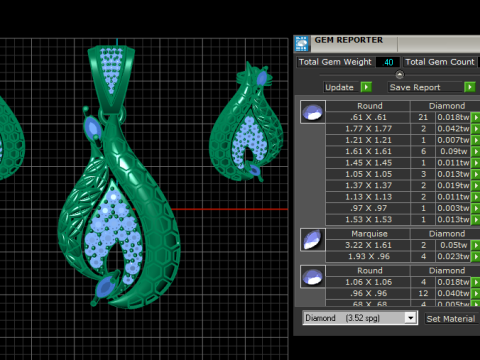
Task: Click the count 6 cell
Action: click(x=423, y=151)
